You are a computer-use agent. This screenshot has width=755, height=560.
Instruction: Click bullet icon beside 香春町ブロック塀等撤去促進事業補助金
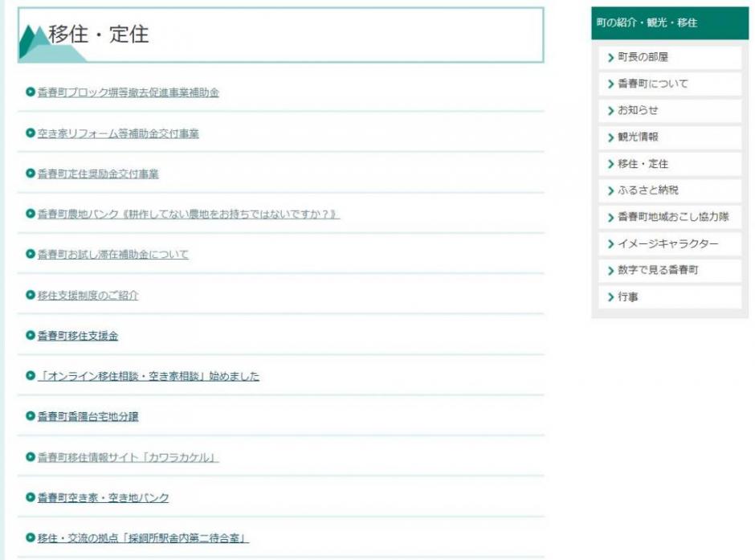(x=31, y=92)
